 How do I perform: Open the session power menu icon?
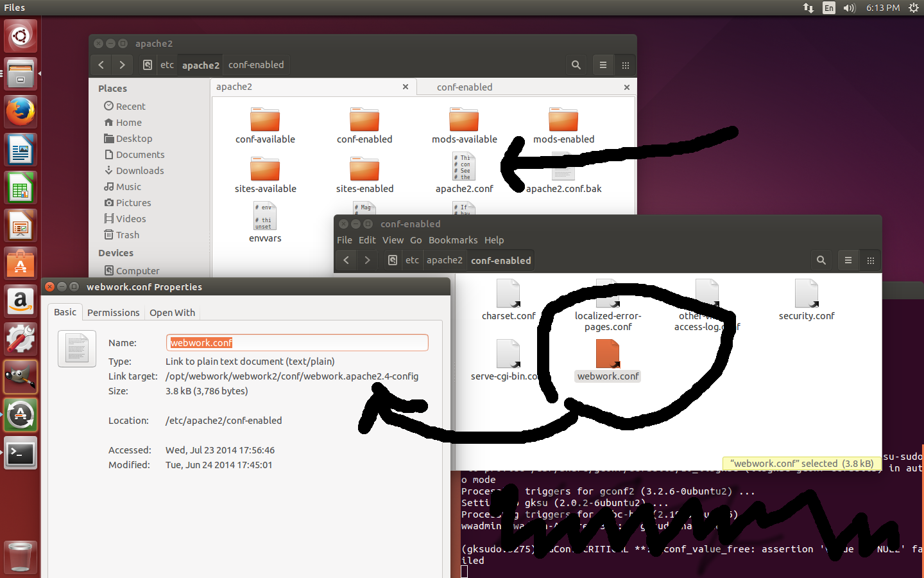[914, 8]
